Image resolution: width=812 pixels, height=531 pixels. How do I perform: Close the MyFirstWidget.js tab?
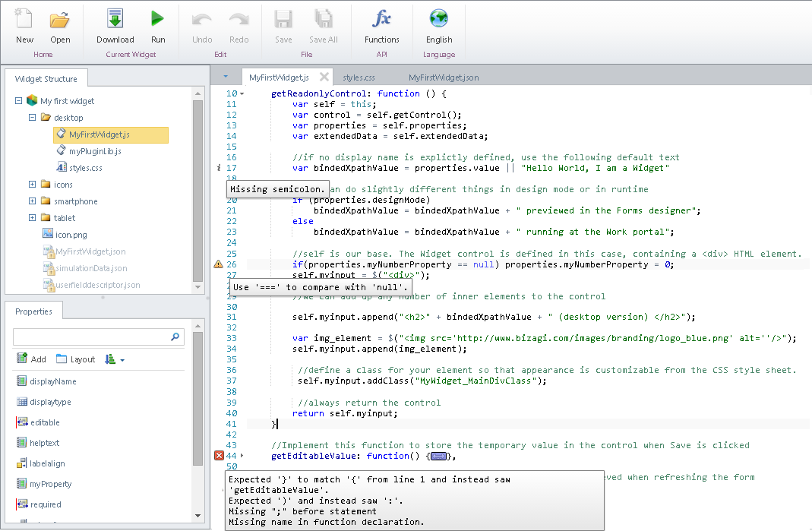[324, 77]
